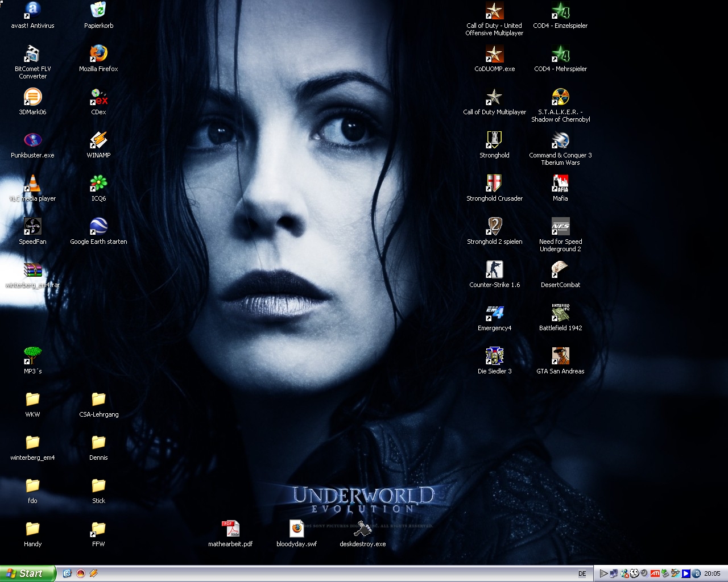728x582 pixels.
Task: Open the CSA-Lehrgang folder
Action: (x=98, y=400)
